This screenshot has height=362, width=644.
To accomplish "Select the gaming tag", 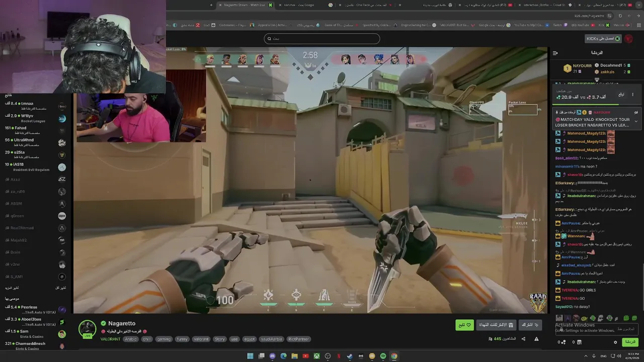I will coord(164,339).
